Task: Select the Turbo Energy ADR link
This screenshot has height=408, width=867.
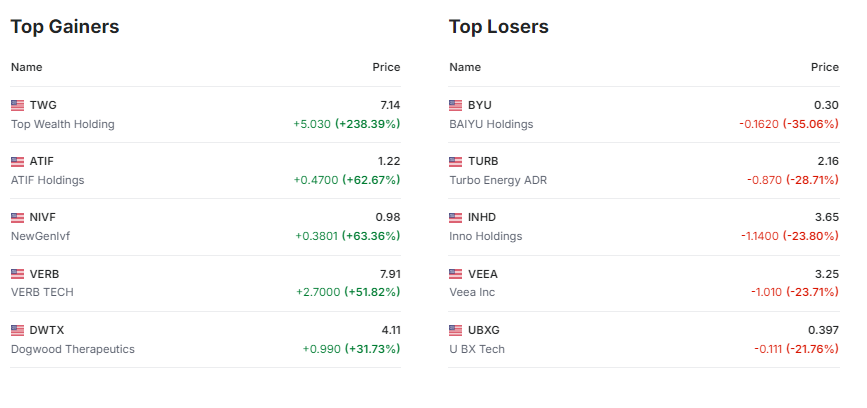Action: click(498, 180)
